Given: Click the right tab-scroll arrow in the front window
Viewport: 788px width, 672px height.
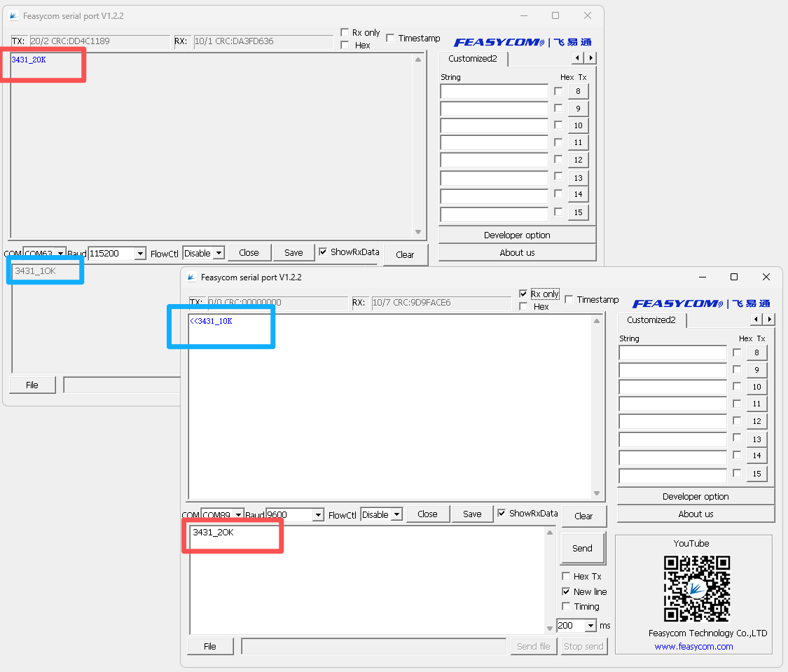Looking at the screenshot, I should click(x=769, y=320).
